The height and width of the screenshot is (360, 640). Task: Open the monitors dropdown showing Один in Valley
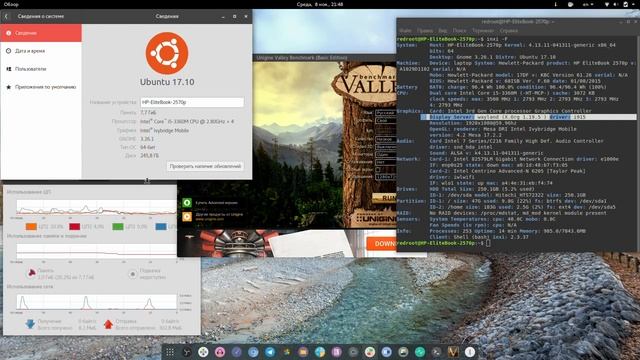pos(386,155)
